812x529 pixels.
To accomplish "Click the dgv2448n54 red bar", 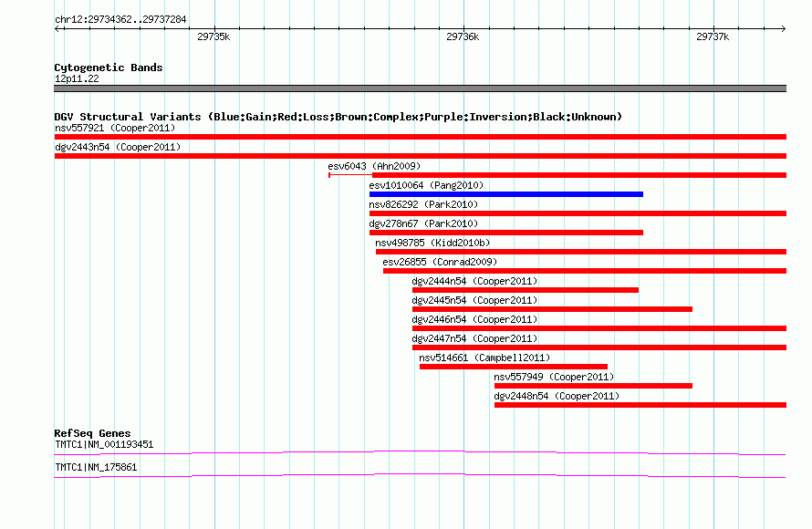I will 640,405.
